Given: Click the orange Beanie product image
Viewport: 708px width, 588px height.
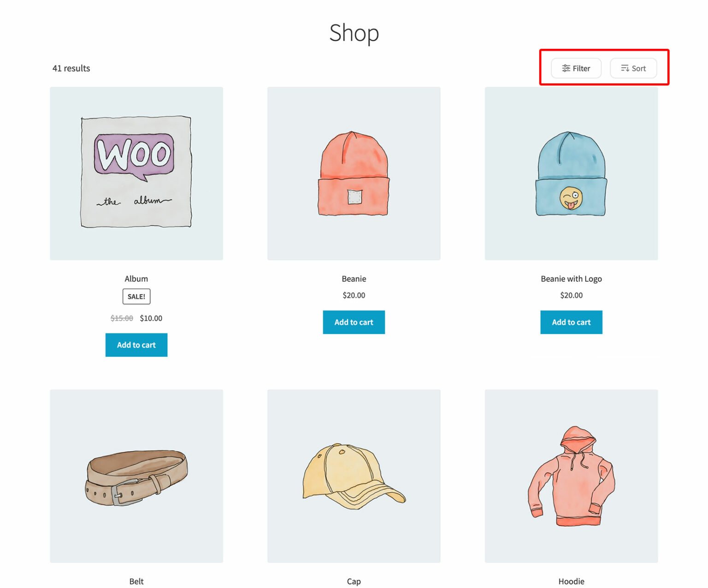Looking at the screenshot, I should click(x=354, y=173).
